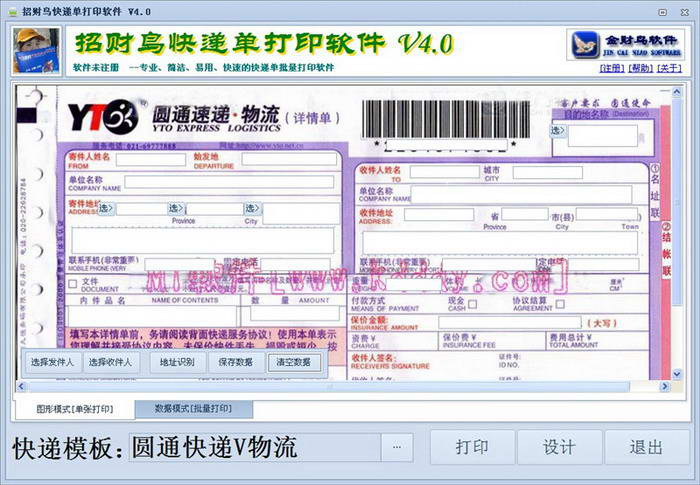Click the 设计 design button
The image size is (700, 485).
click(559, 447)
